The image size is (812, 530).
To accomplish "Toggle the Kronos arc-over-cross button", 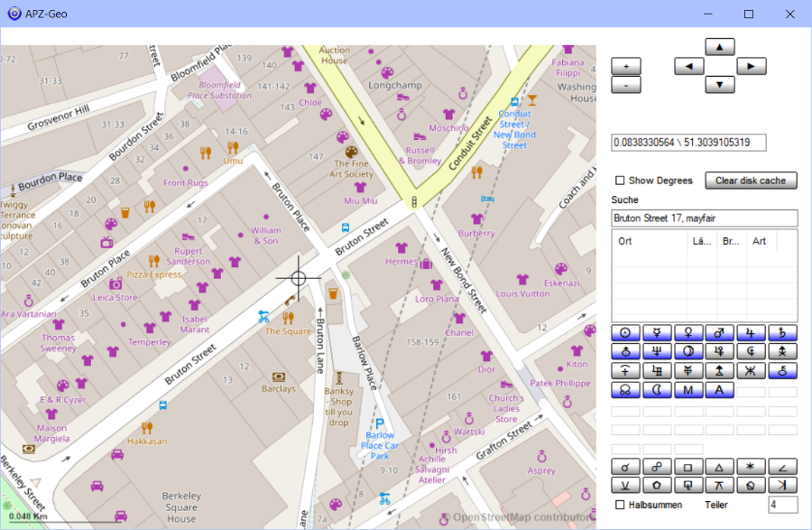I will point(625,371).
